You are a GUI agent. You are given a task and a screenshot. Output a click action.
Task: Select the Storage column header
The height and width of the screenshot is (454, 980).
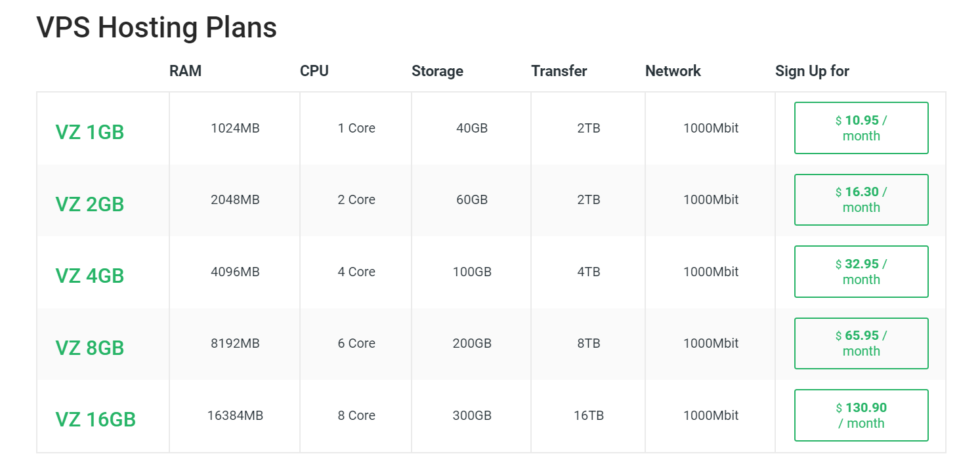tap(437, 71)
